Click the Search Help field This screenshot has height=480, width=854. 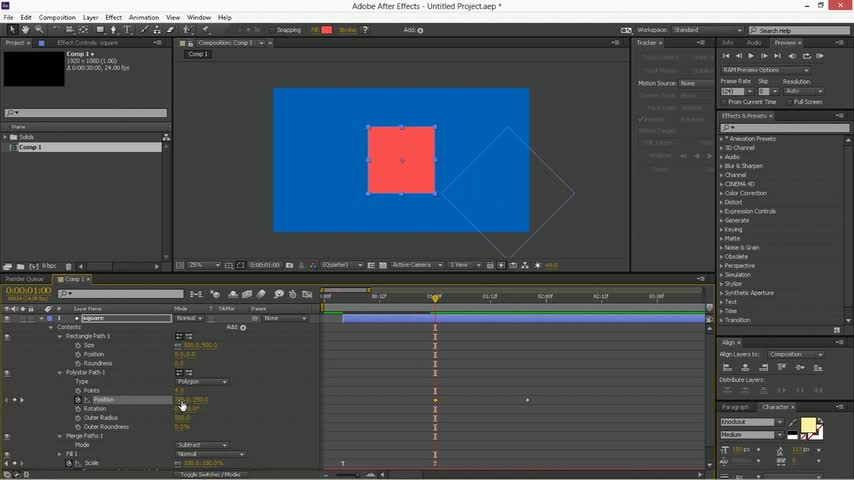coord(799,31)
